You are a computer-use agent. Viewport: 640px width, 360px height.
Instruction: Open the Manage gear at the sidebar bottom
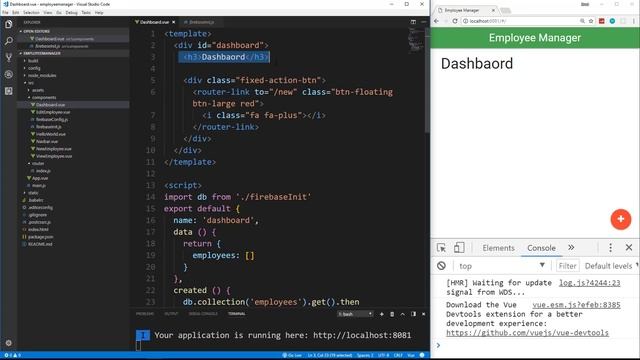click(x=9, y=343)
